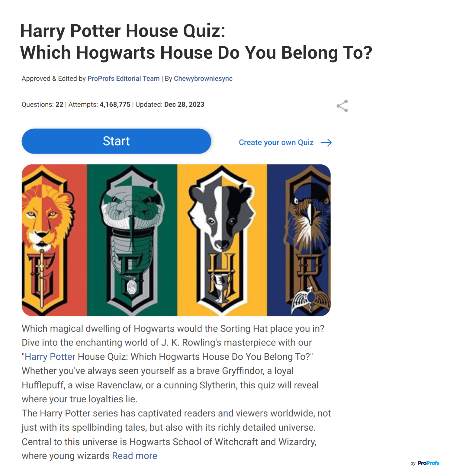This screenshot has width=453, height=476.
Task: Click the Updated: Dec 28, 2023 date
Action: (x=170, y=105)
